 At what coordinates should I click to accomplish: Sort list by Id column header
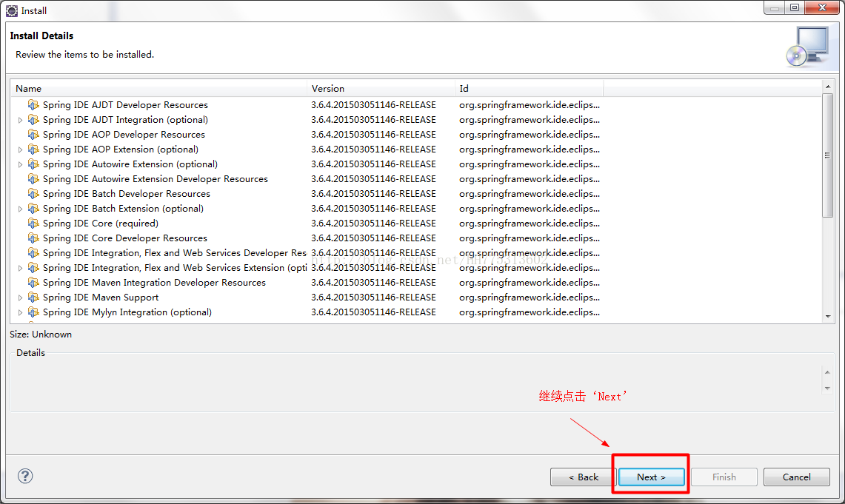click(x=530, y=88)
